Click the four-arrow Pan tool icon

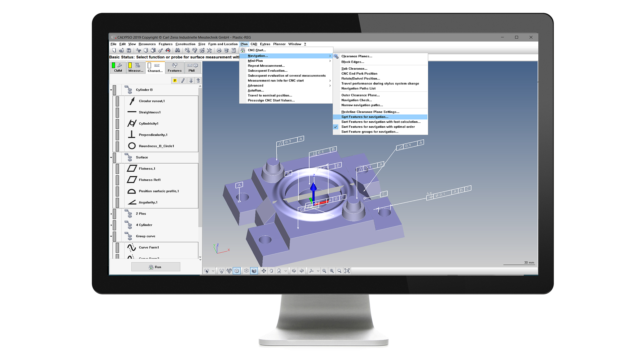tap(264, 271)
